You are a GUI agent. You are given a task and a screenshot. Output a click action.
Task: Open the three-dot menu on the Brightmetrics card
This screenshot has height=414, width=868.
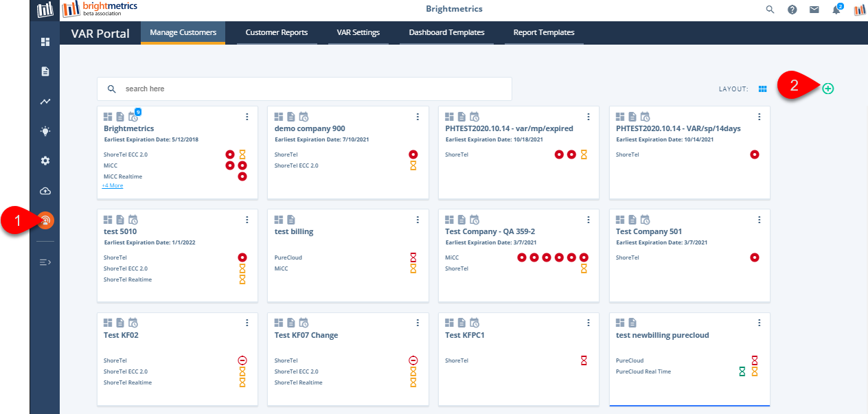click(247, 117)
